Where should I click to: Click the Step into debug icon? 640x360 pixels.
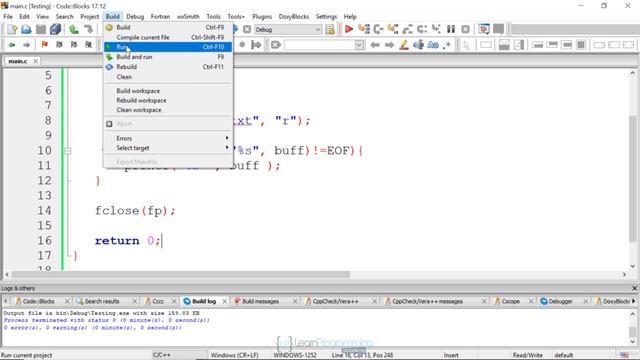(x=393, y=29)
